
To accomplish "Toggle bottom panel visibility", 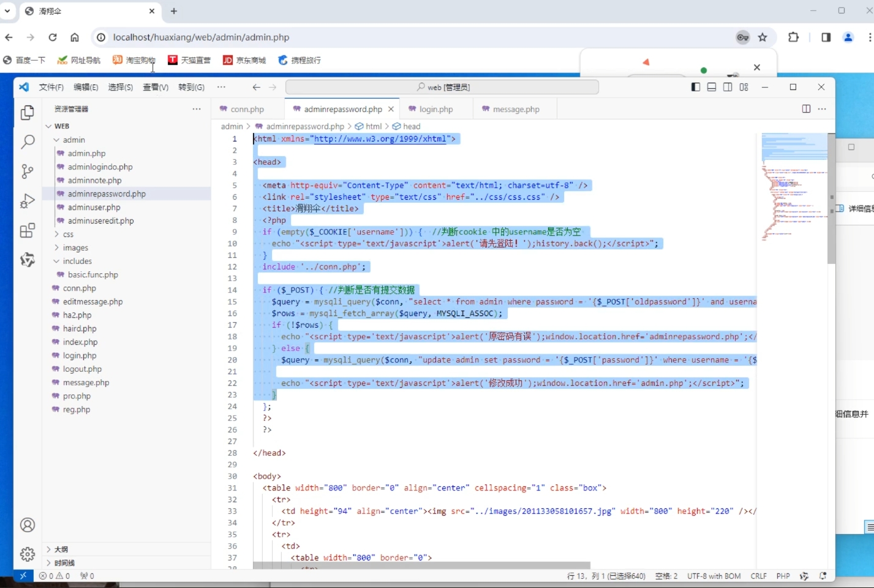I will tap(712, 87).
